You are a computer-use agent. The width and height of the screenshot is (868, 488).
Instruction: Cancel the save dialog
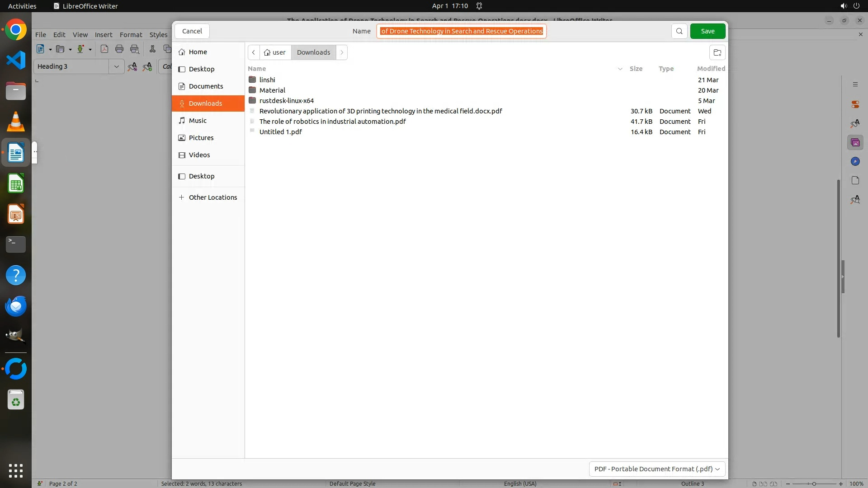(x=192, y=31)
